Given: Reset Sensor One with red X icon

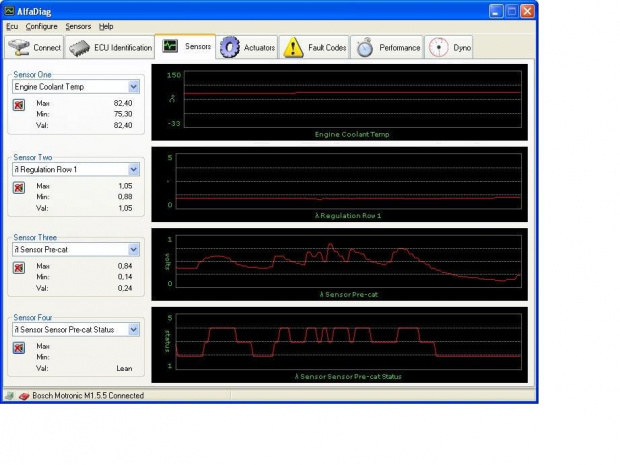Looking at the screenshot, I should (19, 105).
